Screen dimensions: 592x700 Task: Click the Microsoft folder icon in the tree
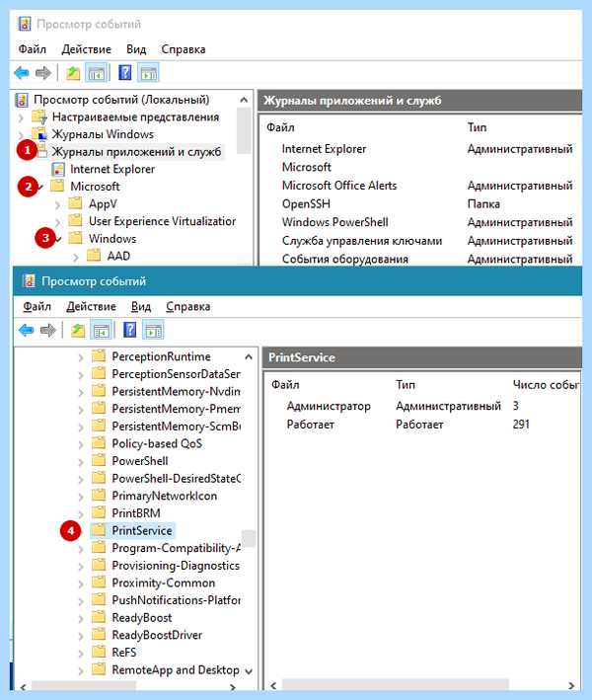(57, 186)
